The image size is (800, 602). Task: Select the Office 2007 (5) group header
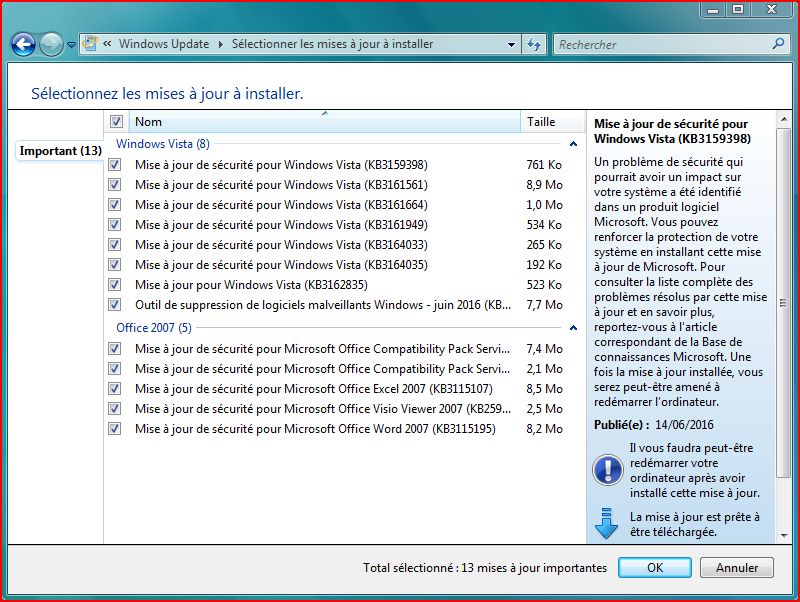click(154, 328)
